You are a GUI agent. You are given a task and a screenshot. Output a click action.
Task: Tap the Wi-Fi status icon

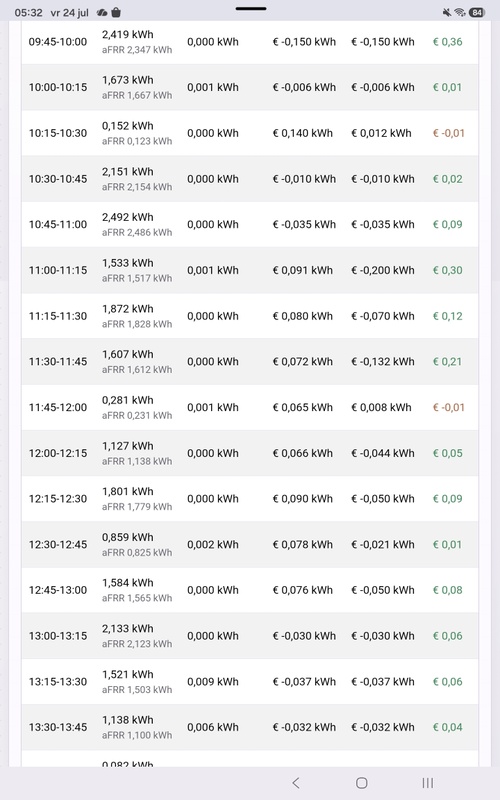pos(460,12)
